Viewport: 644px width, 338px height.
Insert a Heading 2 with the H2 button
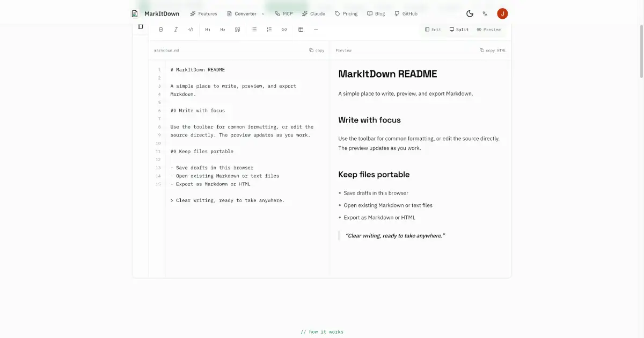223,30
